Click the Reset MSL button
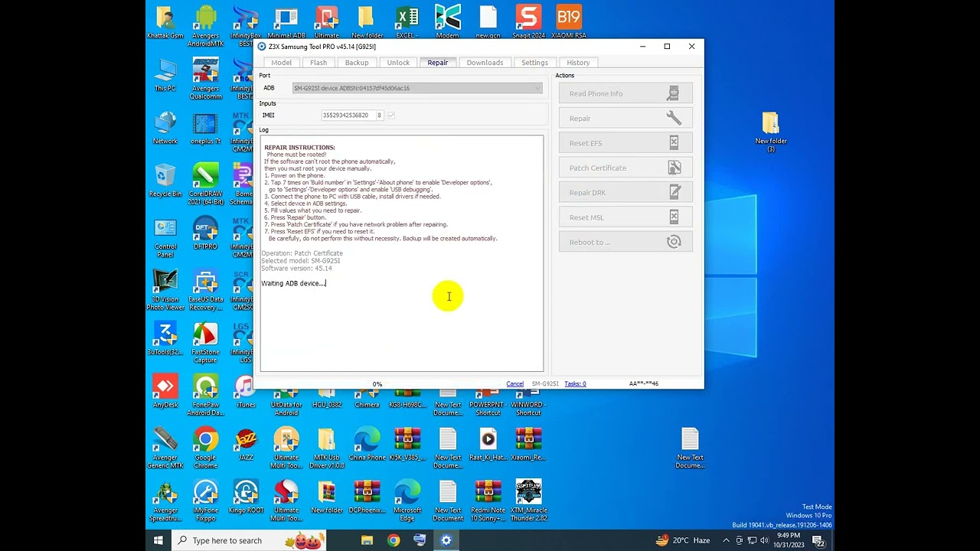Image resolution: width=980 pixels, height=551 pixels. pyautogui.click(x=626, y=217)
